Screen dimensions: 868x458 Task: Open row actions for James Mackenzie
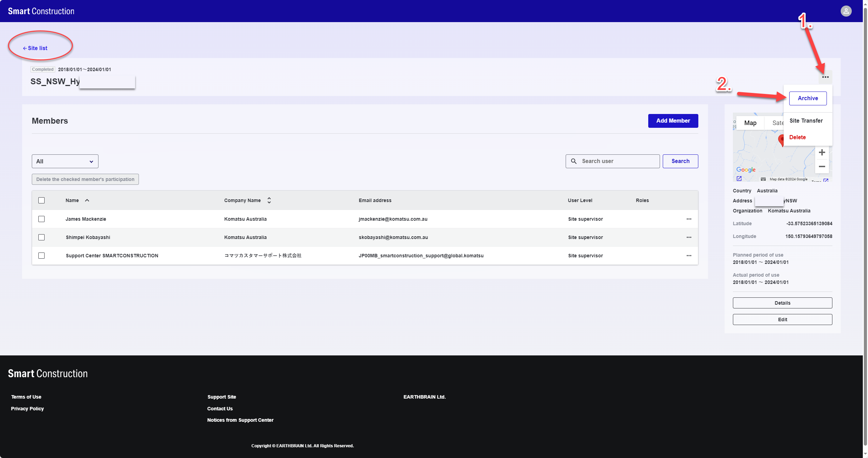pyautogui.click(x=689, y=219)
